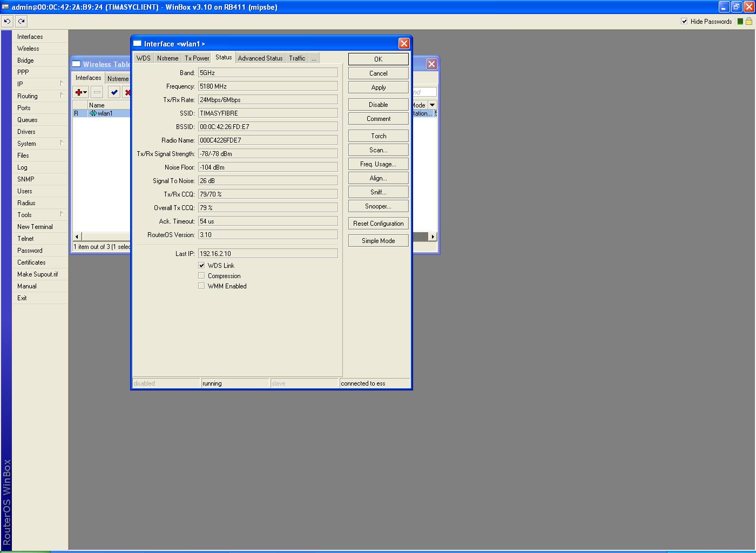Screen dimensions: 756x553
Task: Click the 'connected to ess' status text
Action: pyautogui.click(x=363, y=383)
